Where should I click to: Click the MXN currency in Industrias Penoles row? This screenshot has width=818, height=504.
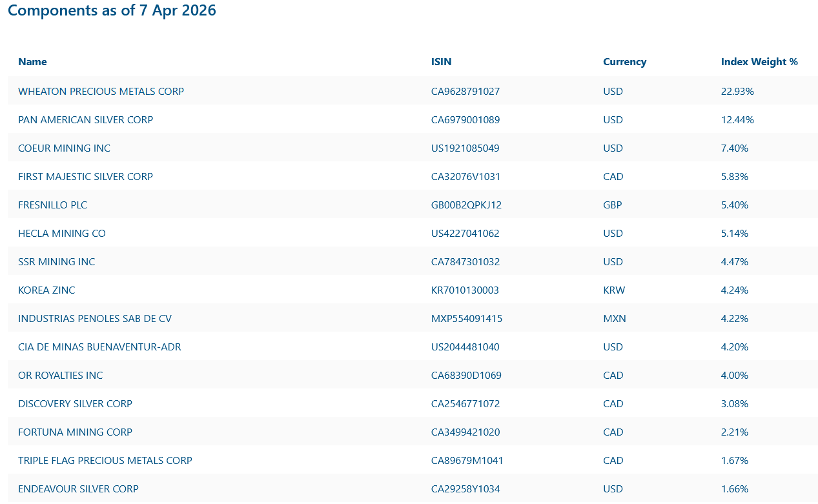[615, 319]
